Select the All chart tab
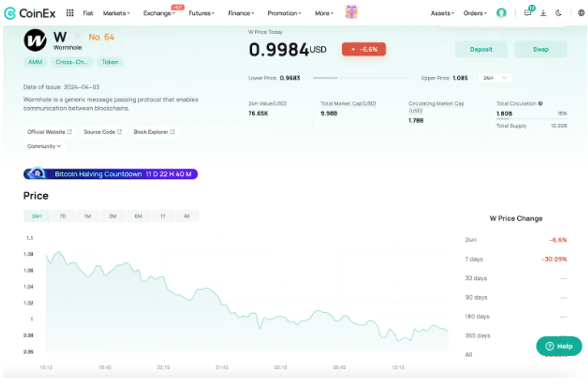Screen dimensions: 588x384 (187, 216)
